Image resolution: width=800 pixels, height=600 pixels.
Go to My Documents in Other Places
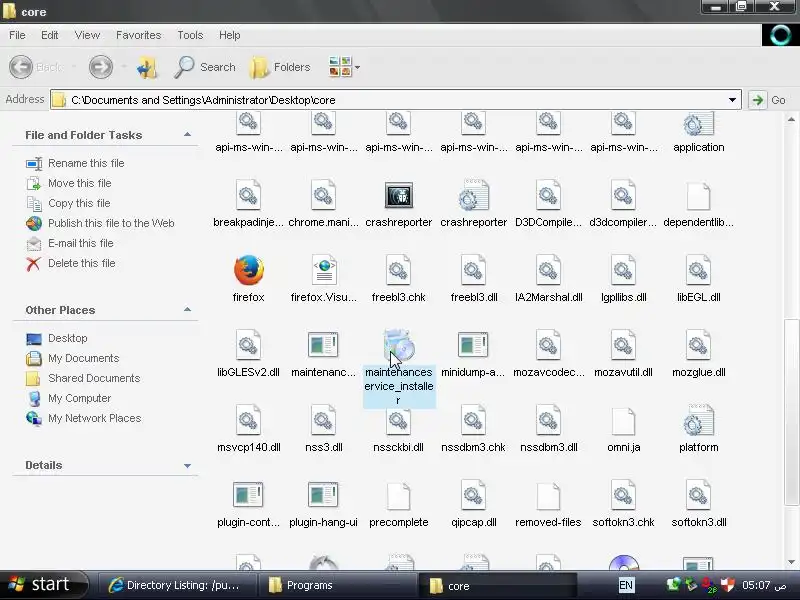point(84,358)
